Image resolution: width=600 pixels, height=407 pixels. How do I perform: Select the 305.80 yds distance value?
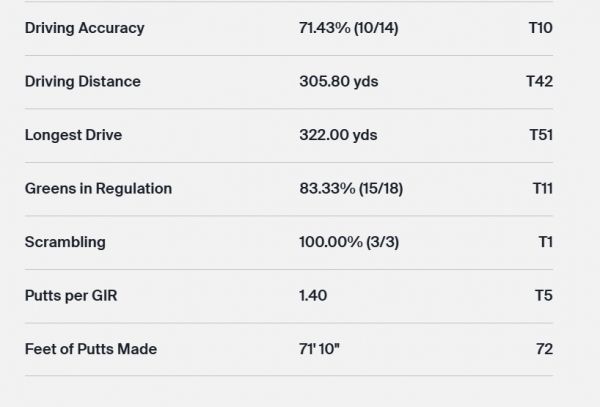340,81
